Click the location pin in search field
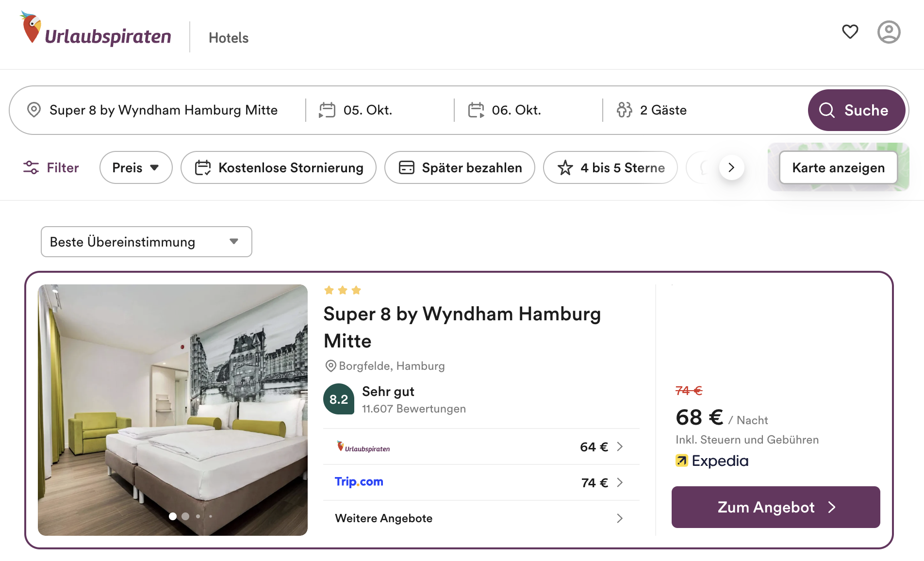 point(34,110)
